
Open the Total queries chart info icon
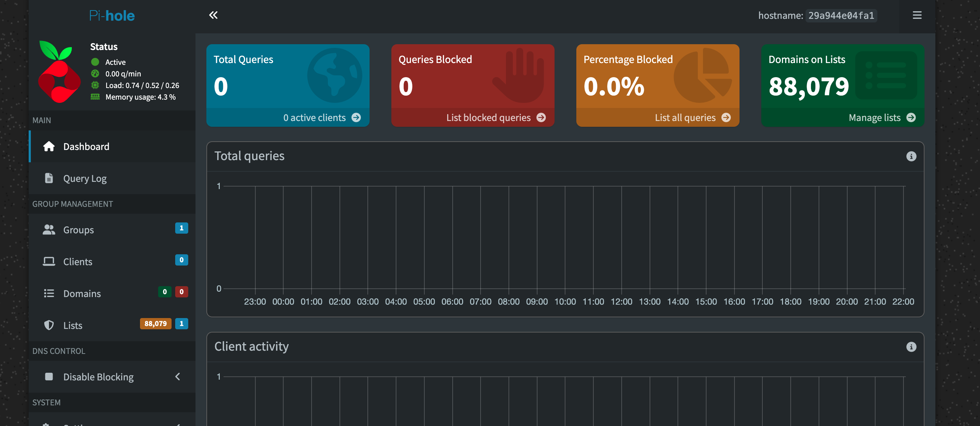coord(911,156)
